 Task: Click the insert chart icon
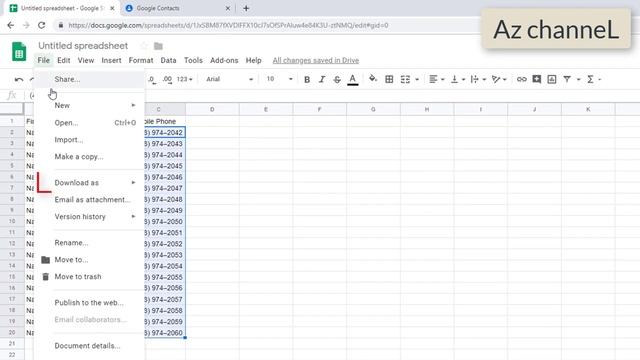pyautogui.click(x=551, y=79)
